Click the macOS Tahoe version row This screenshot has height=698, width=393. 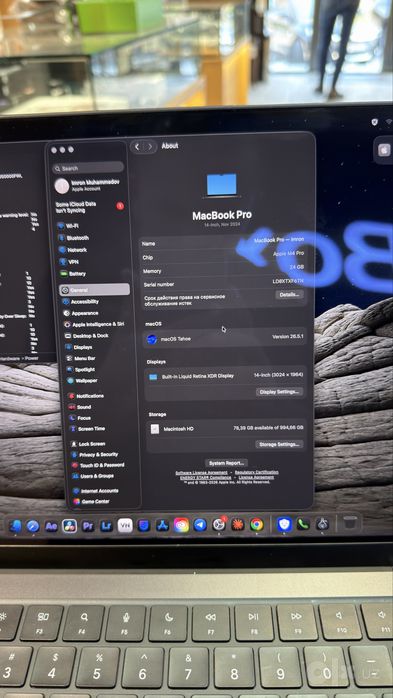[224, 338]
